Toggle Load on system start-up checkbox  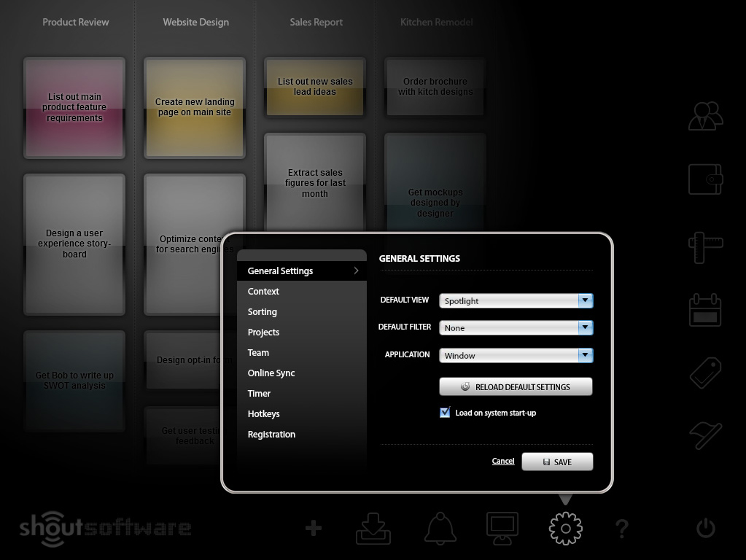pos(445,413)
